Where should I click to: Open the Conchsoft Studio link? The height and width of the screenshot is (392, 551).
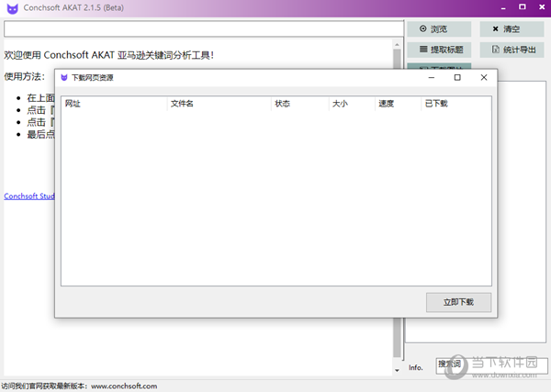click(x=29, y=196)
